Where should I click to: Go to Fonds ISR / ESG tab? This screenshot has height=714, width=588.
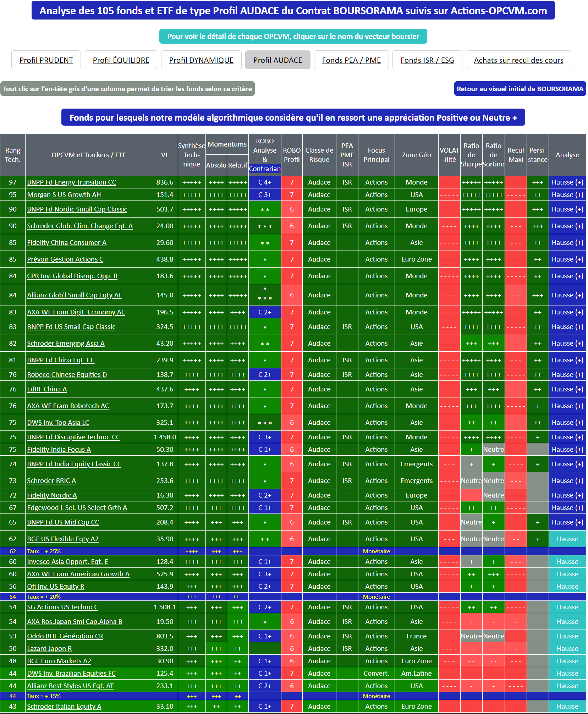[x=427, y=60]
